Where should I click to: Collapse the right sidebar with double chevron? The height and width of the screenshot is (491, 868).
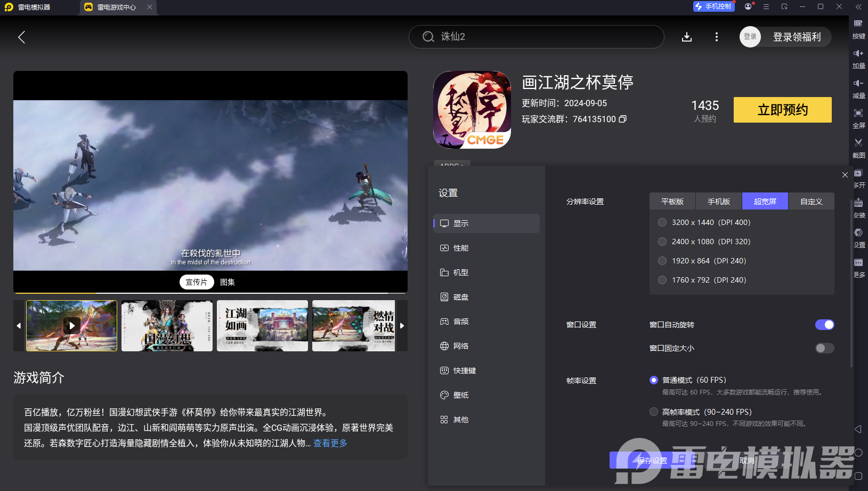coord(858,7)
